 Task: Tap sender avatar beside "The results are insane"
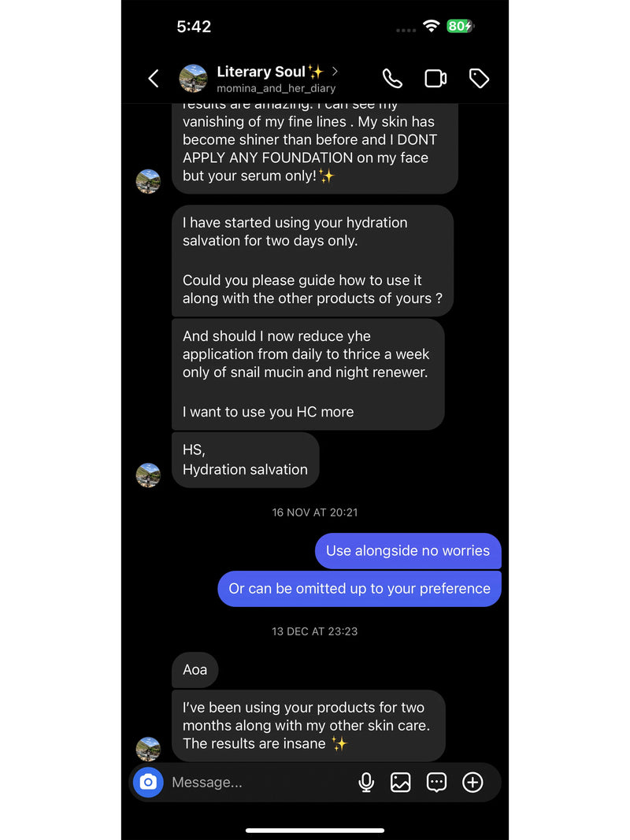148,749
